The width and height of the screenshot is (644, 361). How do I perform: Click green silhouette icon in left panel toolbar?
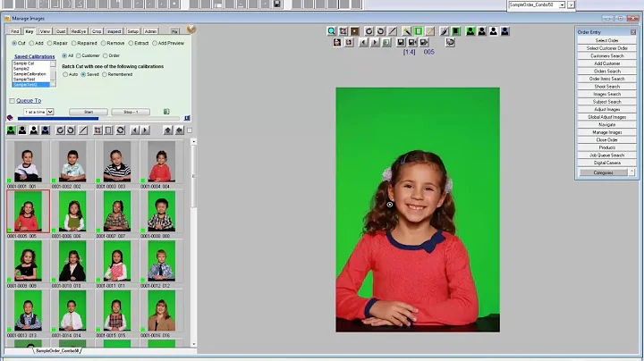point(11,130)
